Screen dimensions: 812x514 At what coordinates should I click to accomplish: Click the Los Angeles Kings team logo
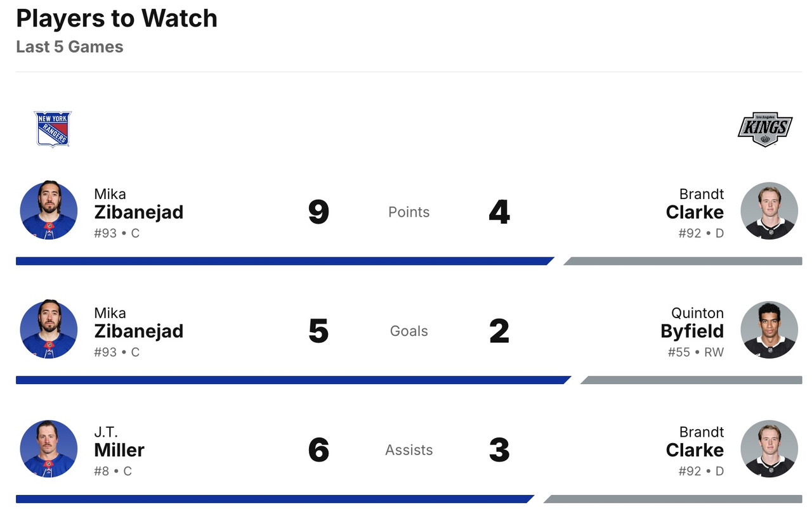tap(765, 130)
